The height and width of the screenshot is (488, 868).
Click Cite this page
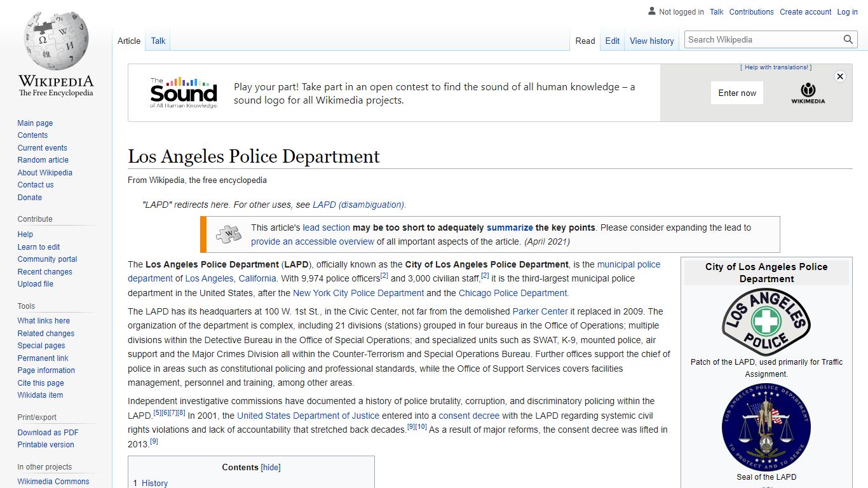point(41,383)
